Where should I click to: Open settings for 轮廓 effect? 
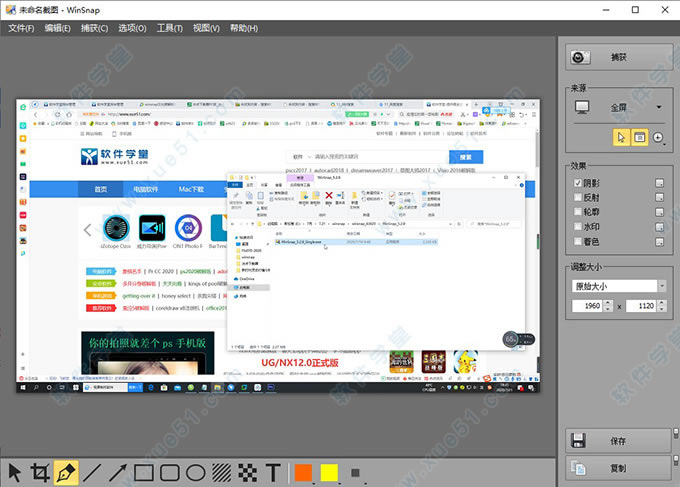click(x=659, y=212)
